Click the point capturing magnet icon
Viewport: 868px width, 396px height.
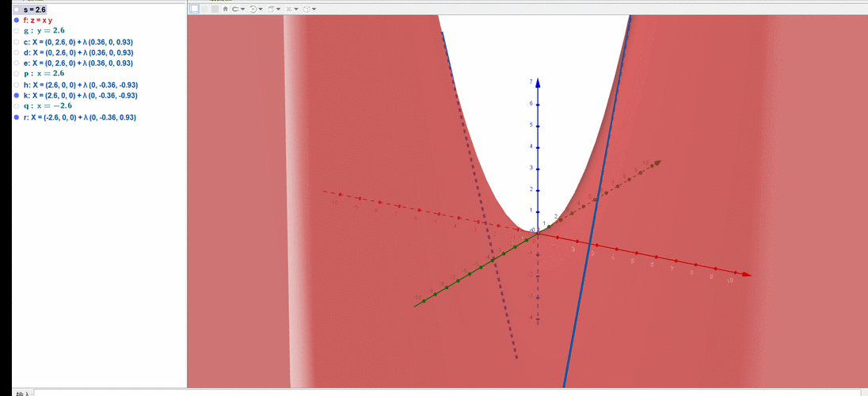click(235, 10)
